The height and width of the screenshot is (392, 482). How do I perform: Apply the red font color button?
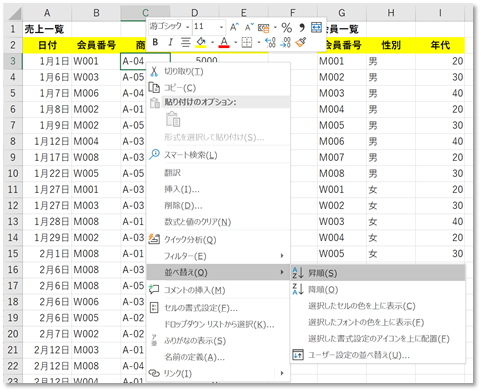click(224, 42)
